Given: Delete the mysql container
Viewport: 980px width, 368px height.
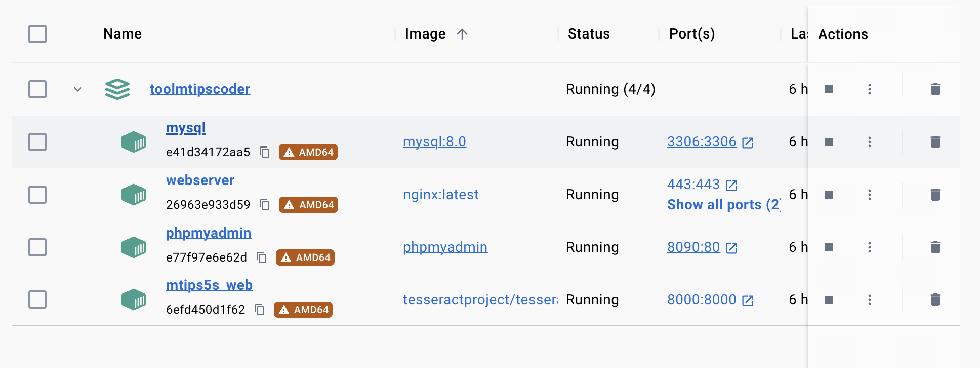Looking at the screenshot, I should [935, 142].
